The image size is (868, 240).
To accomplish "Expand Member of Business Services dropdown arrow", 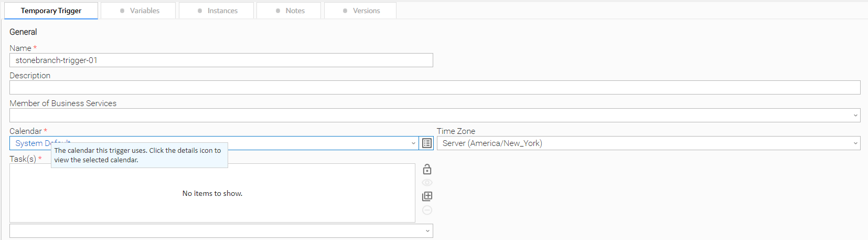I will (x=855, y=116).
